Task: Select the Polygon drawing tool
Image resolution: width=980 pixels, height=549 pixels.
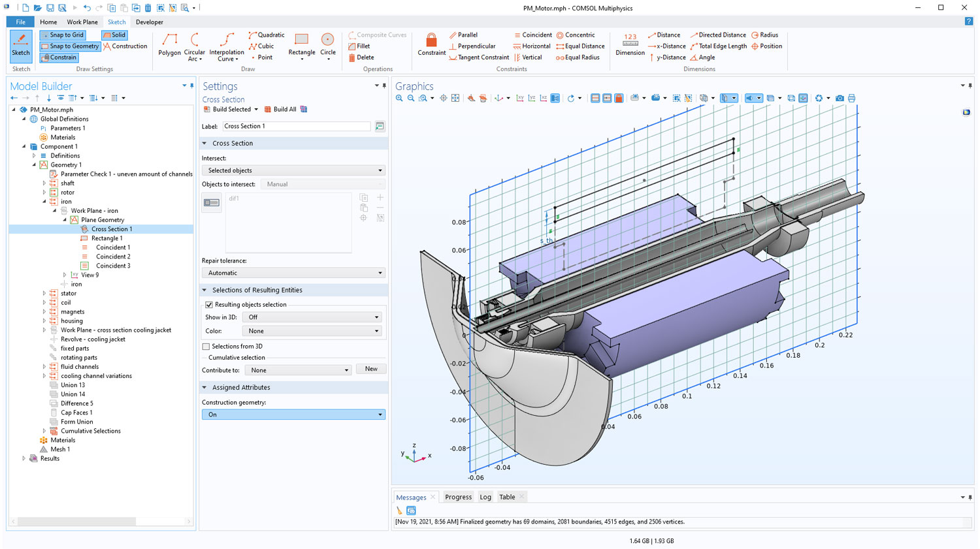Action: [x=169, y=44]
